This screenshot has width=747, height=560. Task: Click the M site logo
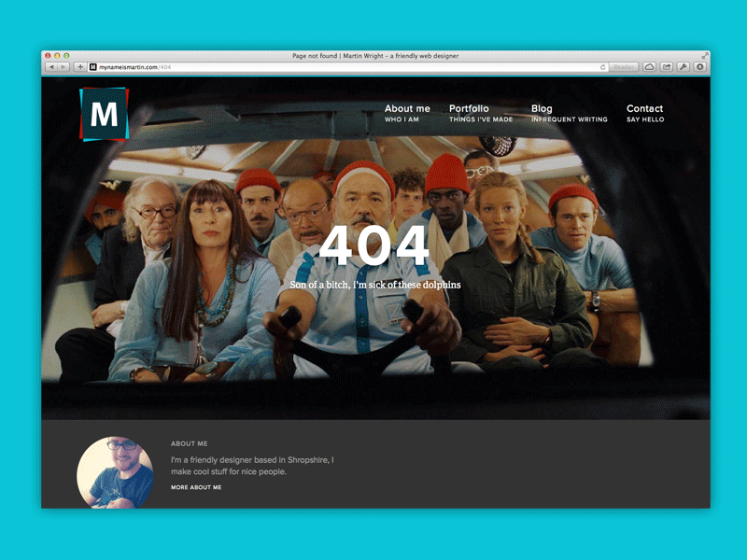pyautogui.click(x=105, y=114)
